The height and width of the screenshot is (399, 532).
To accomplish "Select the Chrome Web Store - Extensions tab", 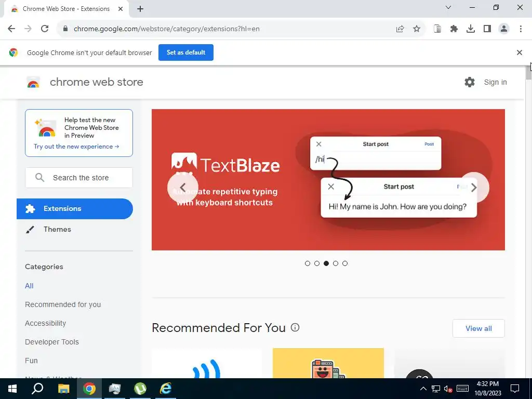I will 66,9.
